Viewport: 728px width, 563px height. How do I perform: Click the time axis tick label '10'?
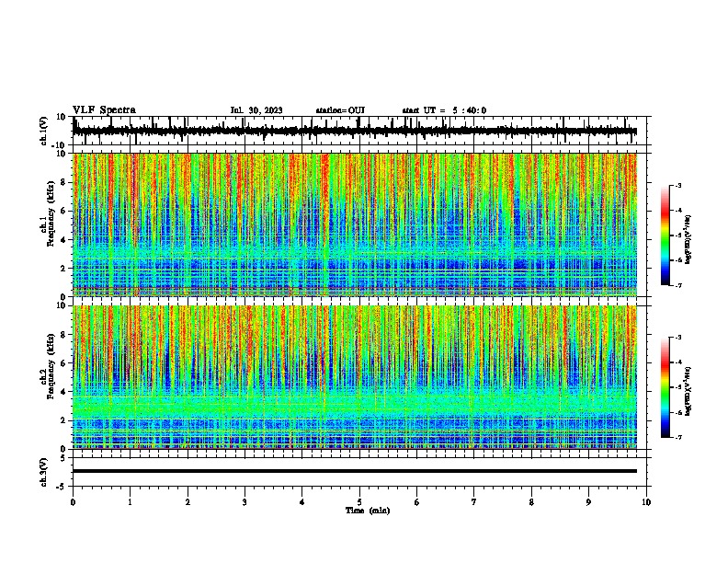pos(646,502)
